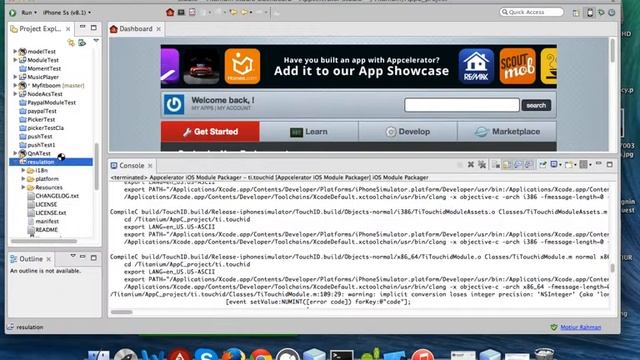Open the iPhone 5s target device dropdown
This screenshot has width=640, height=360.
(67, 13)
